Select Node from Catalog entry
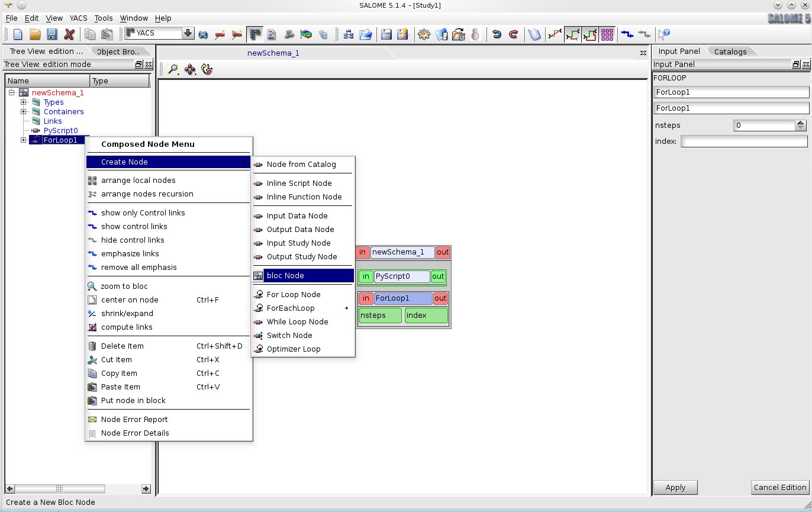The height and width of the screenshot is (512, 812). pyautogui.click(x=302, y=164)
